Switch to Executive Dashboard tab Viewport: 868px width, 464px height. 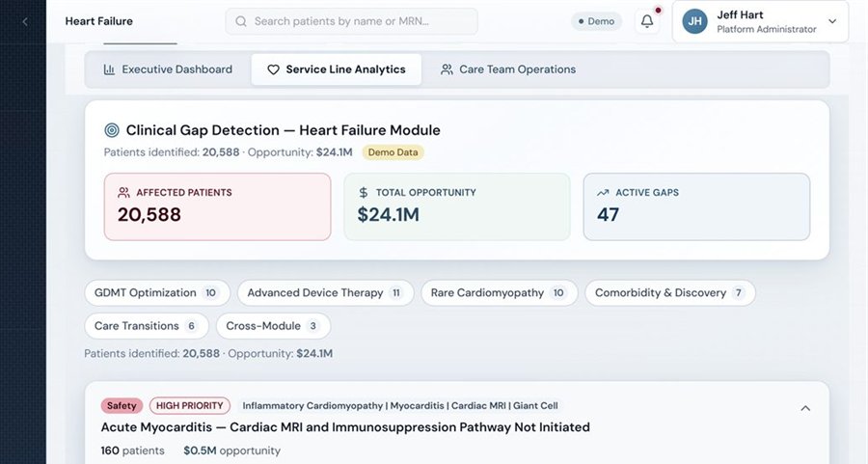168,69
